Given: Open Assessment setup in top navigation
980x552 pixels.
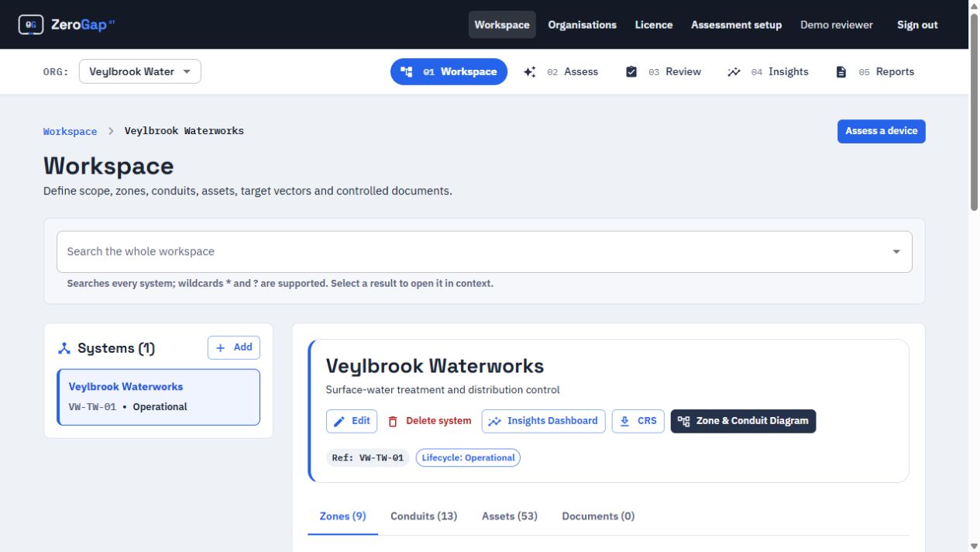Looking at the screenshot, I should pos(737,25).
